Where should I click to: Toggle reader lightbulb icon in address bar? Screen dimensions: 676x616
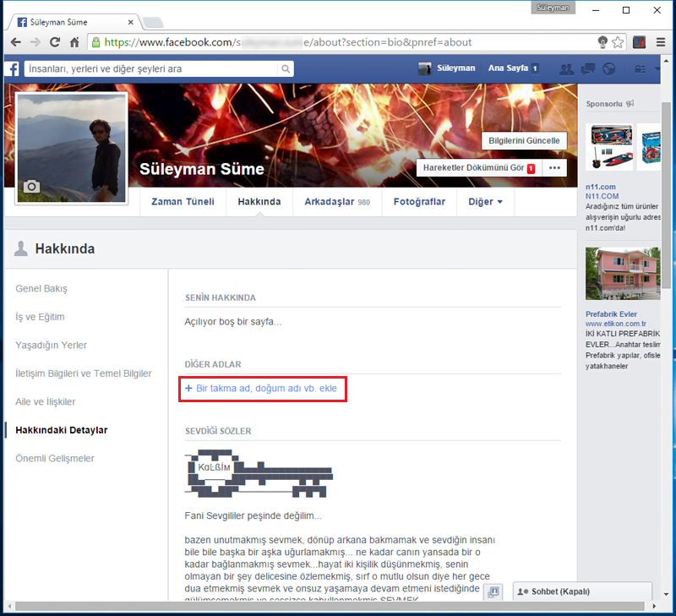coord(601,41)
